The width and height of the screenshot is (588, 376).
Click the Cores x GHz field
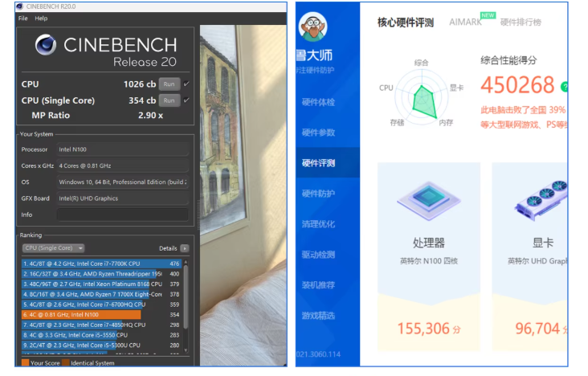[122, 166]
